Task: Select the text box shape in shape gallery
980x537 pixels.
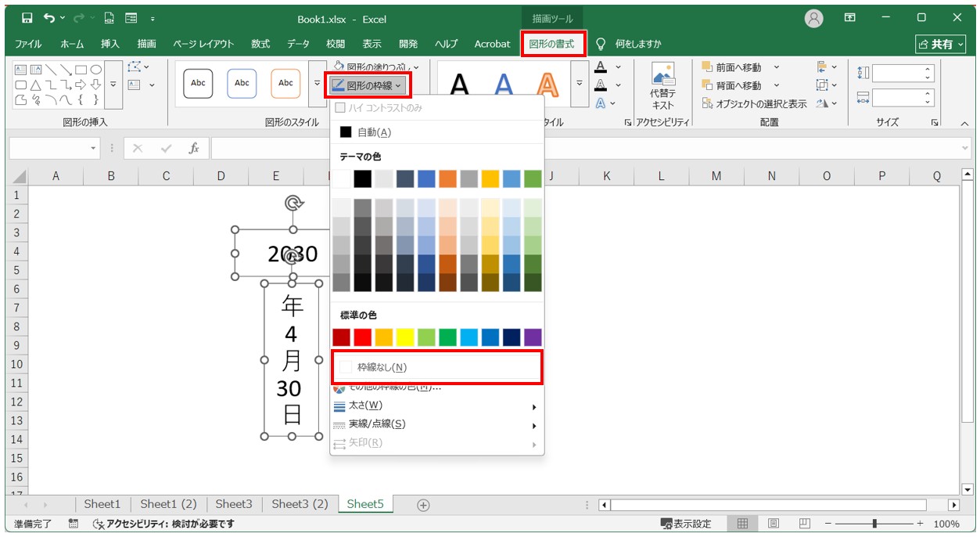Action: [21, 69]
